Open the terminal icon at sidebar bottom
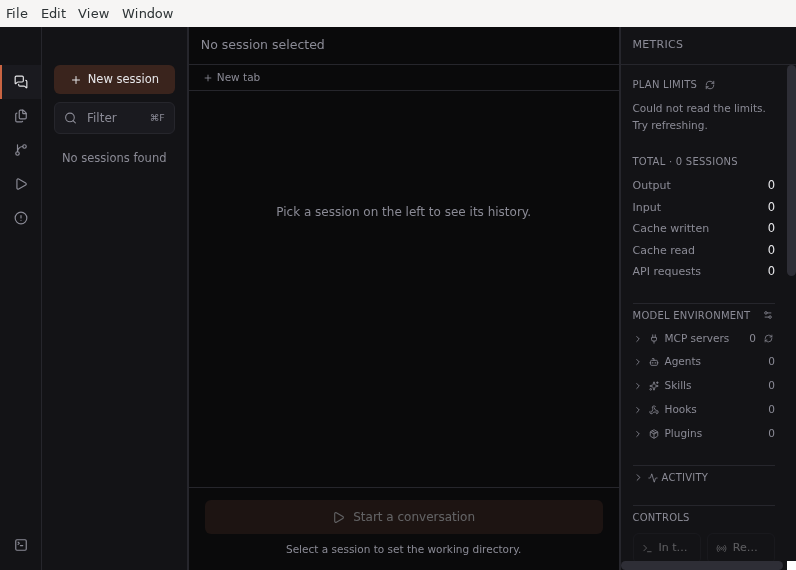The width and height of the screenshot is (796, 570). pyautogui.click(x=21, y=545)
